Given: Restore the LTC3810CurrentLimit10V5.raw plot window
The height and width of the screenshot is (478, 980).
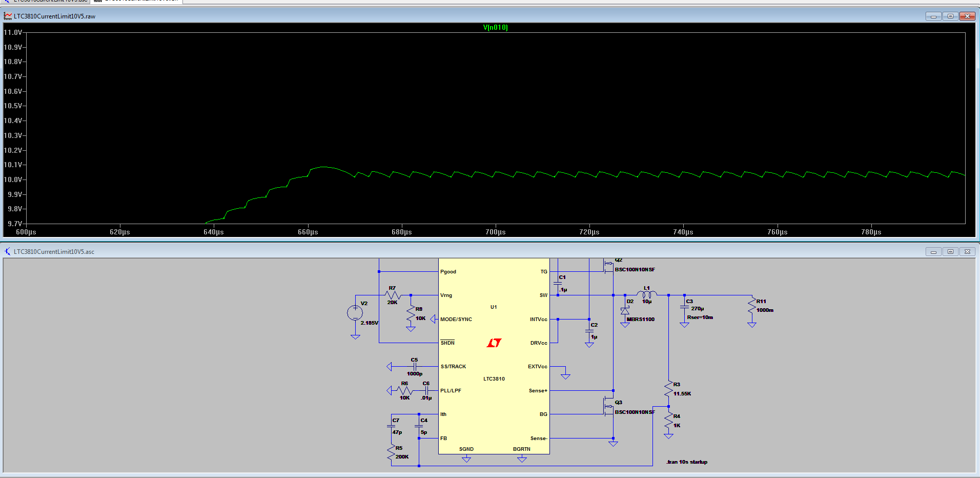Looking at the screenshot, I should (x=950, y=16).
